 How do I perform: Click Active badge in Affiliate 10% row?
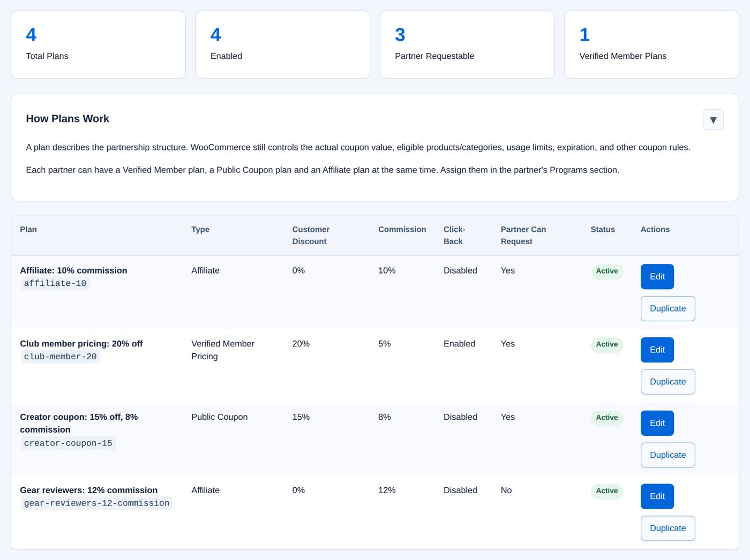coord(606,271)
